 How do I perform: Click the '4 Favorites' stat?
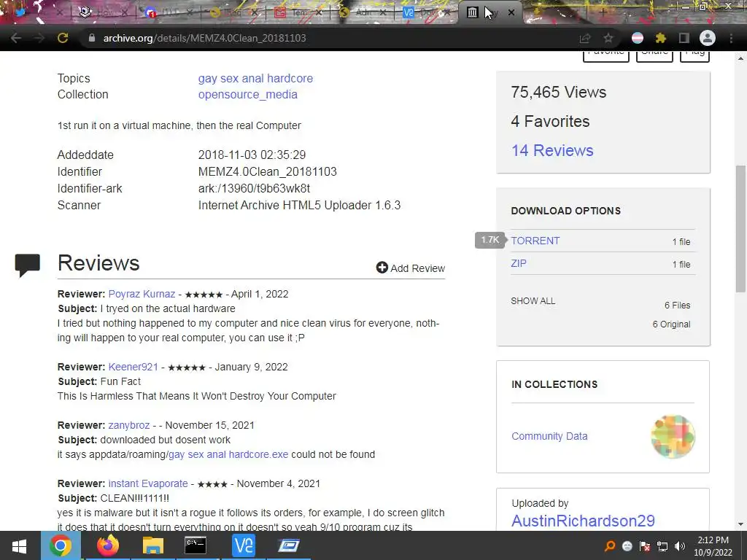coord(550,122)
